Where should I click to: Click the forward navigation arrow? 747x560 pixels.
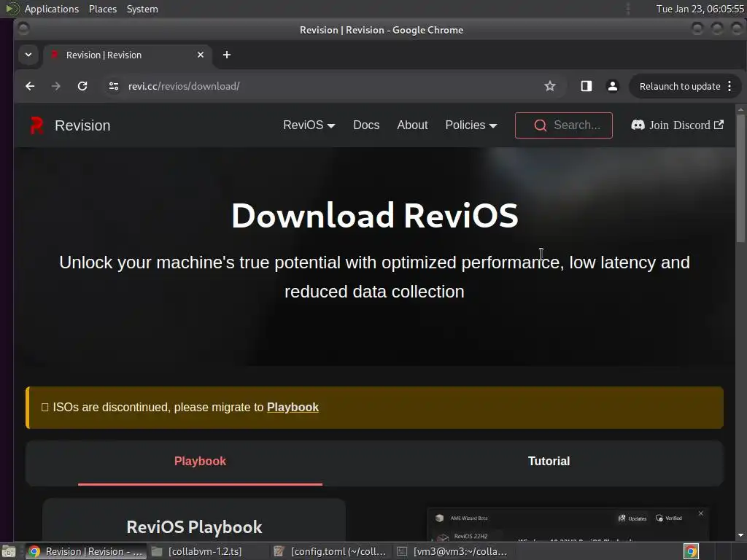click(x=55, y=86)
